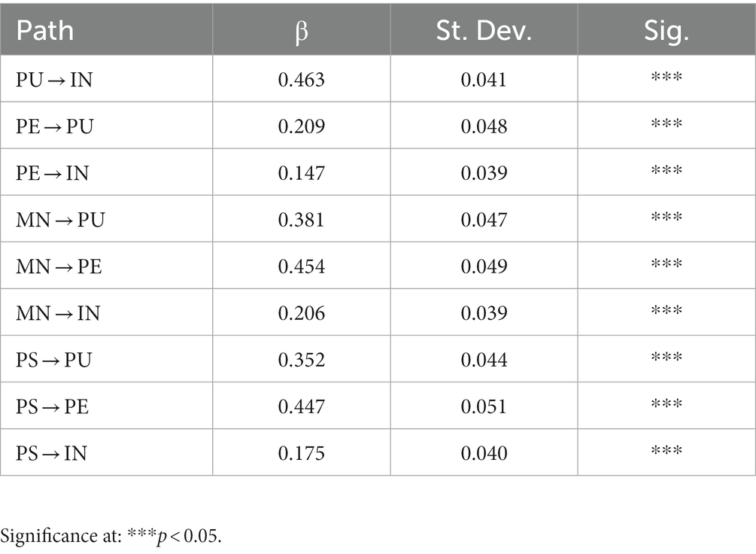Select the β value 0.209
The image size is (756, 554).
pyautogui.click(x=301, y=126)
